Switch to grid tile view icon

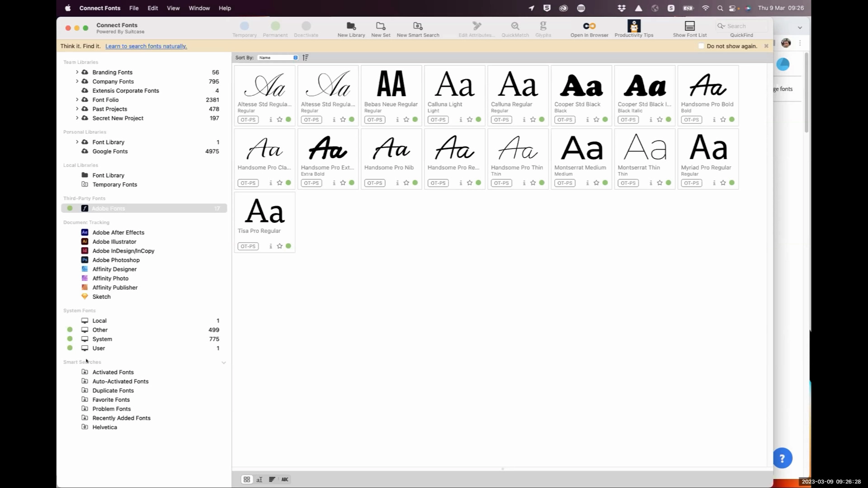[x=247, y=479]
